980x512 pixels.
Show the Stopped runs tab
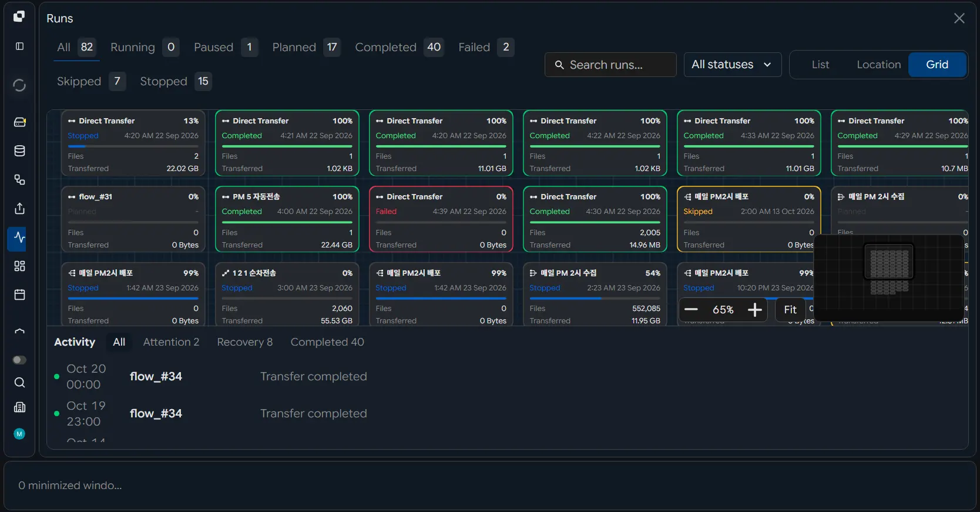click(x=176, y=81)
